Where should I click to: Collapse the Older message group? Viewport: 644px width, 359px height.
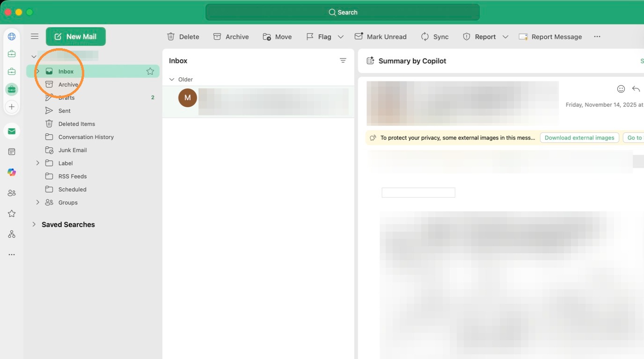(171, 80)
